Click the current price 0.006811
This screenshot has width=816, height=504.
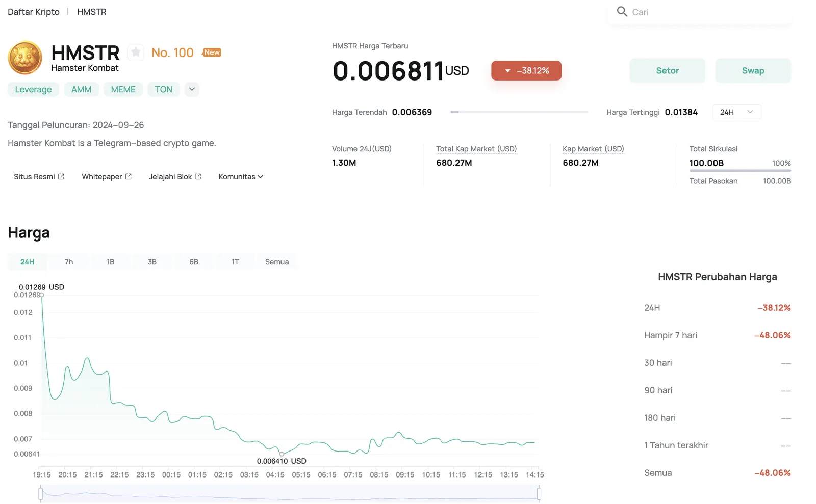(x=389, y=71)
